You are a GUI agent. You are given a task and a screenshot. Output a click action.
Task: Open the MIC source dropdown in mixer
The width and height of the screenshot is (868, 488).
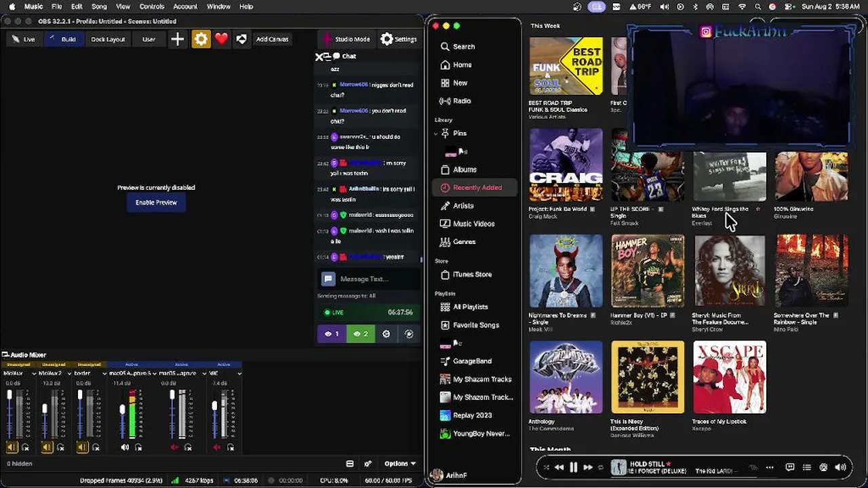(239, 373)
